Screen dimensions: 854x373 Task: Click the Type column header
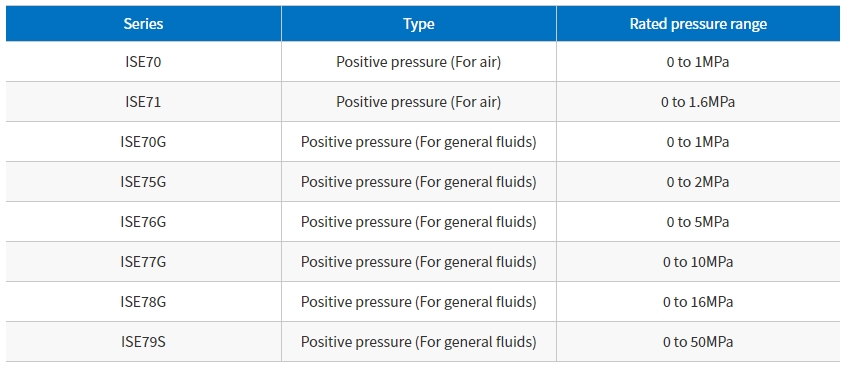point(418,24)
